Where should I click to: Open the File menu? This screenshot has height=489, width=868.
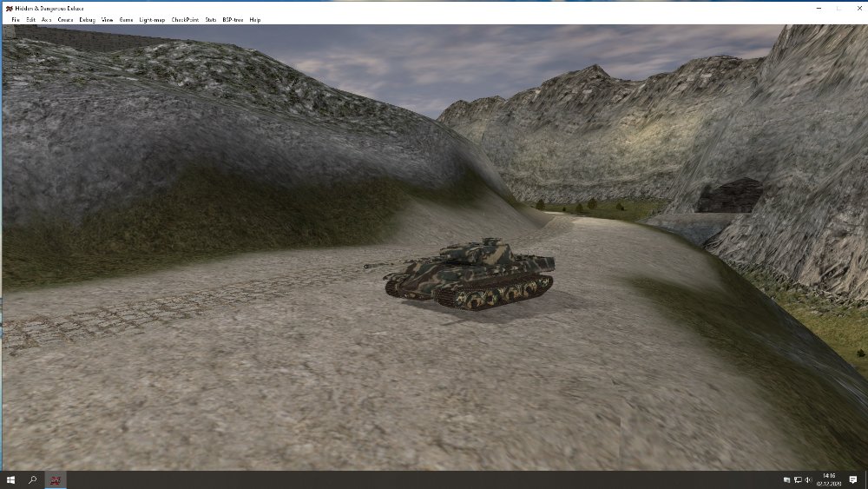click(x=16, y=19)
